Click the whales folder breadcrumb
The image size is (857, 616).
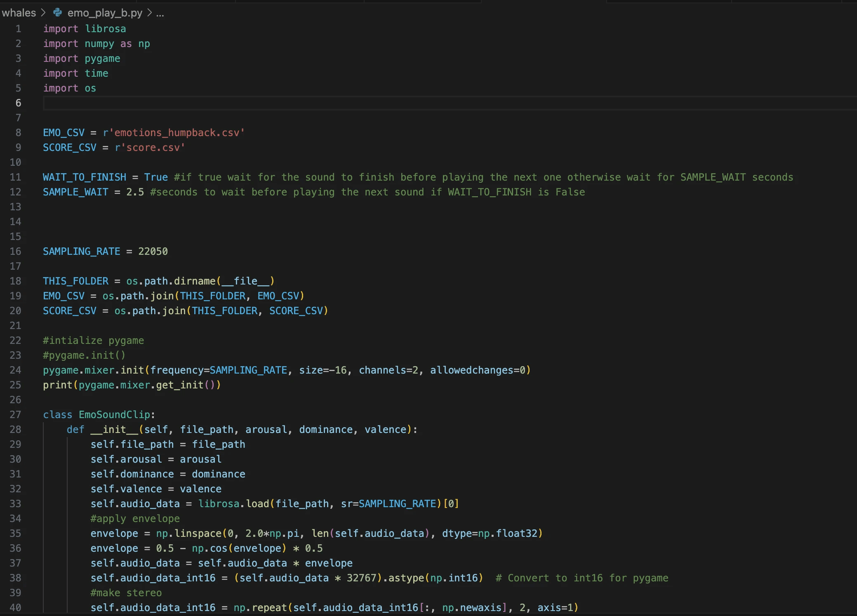19,13
